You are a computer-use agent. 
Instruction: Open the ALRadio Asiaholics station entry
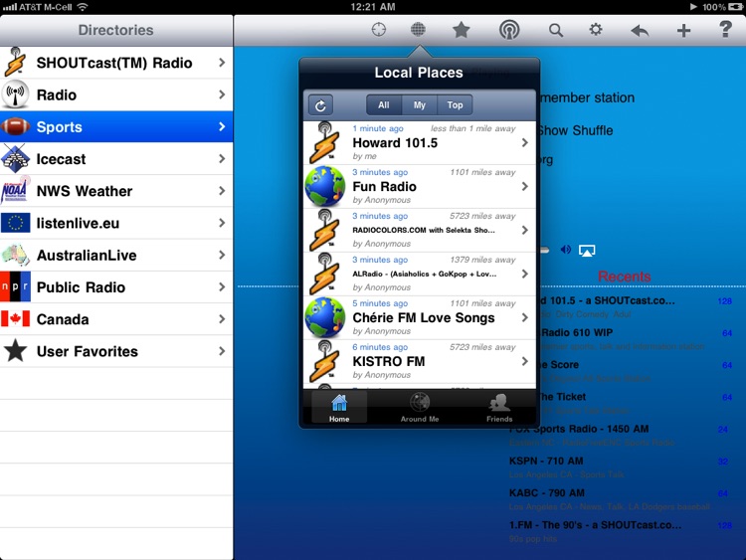pos(419,275)
